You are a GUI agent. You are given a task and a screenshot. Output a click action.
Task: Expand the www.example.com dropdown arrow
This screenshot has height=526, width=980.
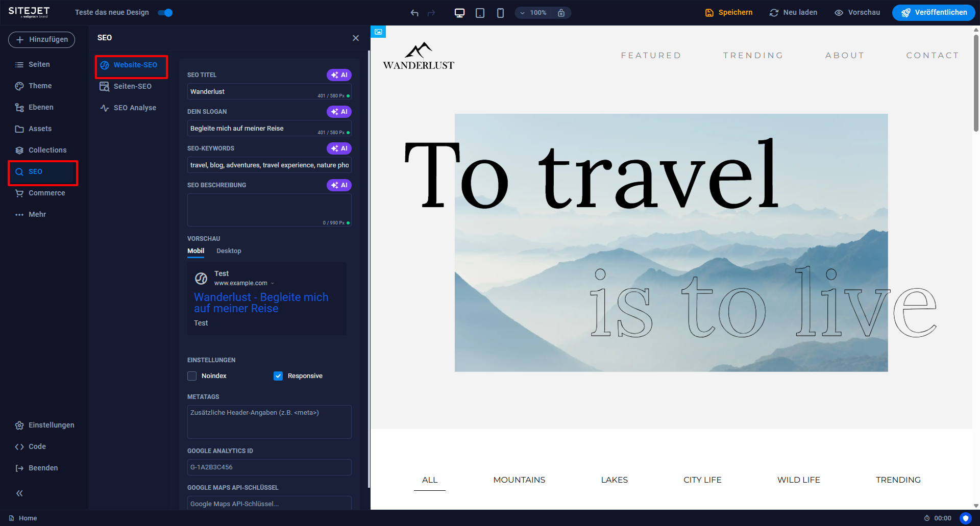[x=273, y=283]
